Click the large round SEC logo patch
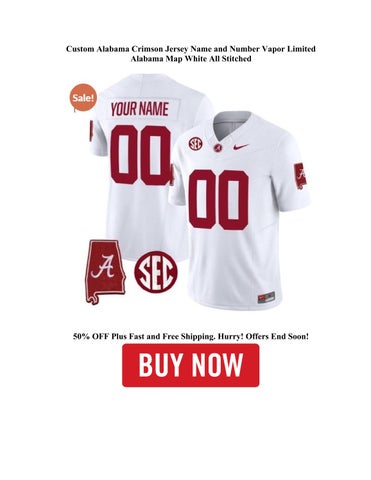 [156, 271]
